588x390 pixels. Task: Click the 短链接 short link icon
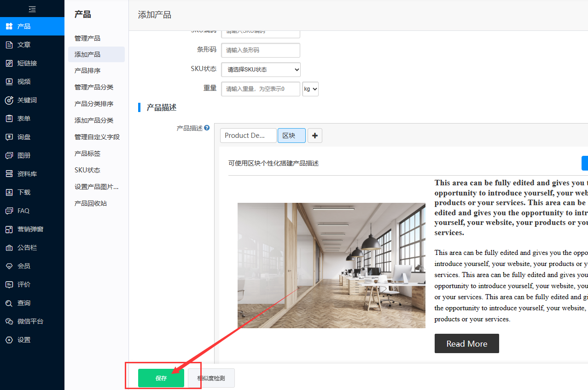coord(9,63)
